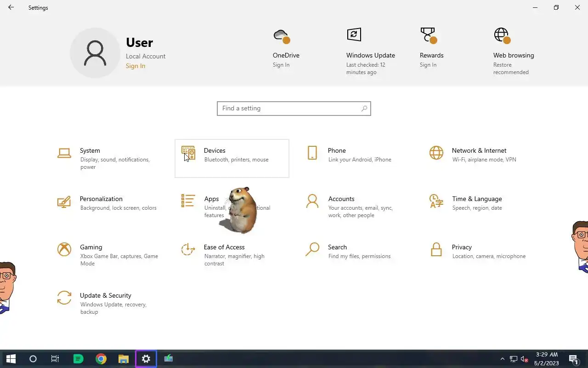Open Cortana search circle on taskbar
588x368 pixels.
click(33, 359)
